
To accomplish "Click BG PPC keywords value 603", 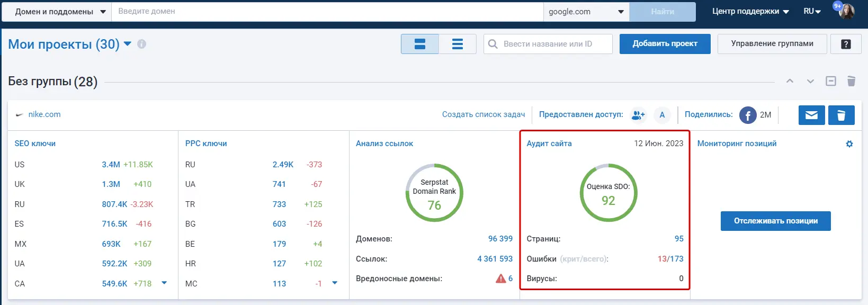I will pos(279,224).
